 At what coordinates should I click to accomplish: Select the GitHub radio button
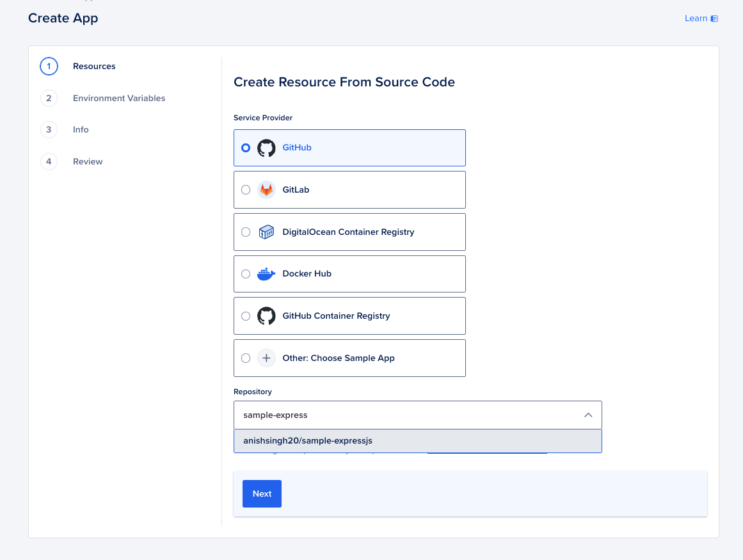pos(246,148)
